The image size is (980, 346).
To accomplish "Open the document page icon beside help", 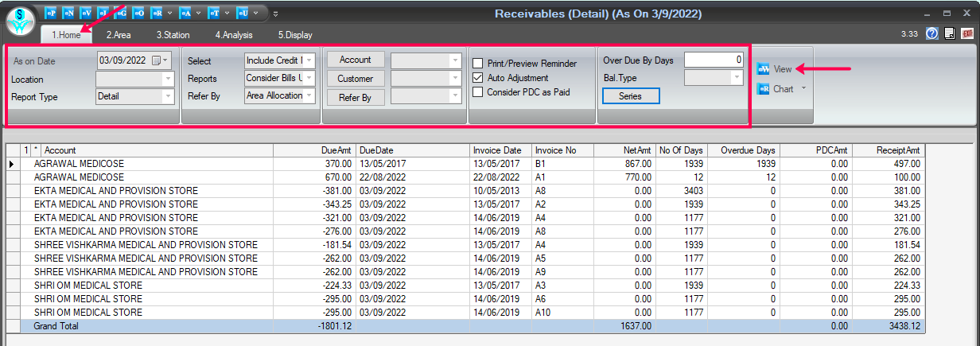I will (x=950, y=34).
